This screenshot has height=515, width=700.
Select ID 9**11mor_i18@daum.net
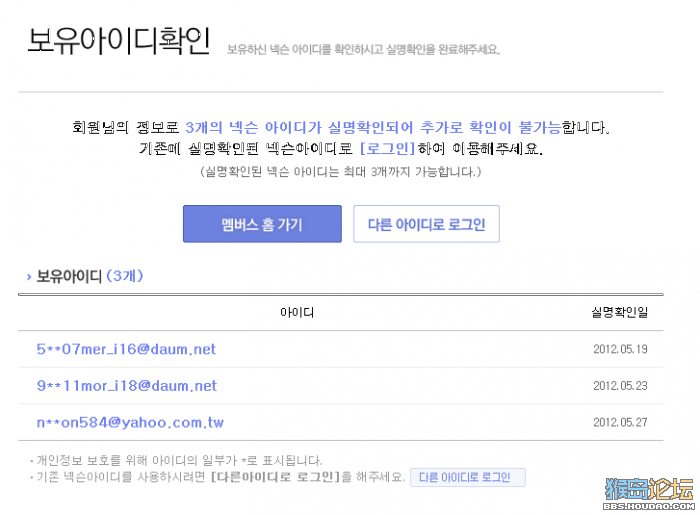[x=126, y=386]
